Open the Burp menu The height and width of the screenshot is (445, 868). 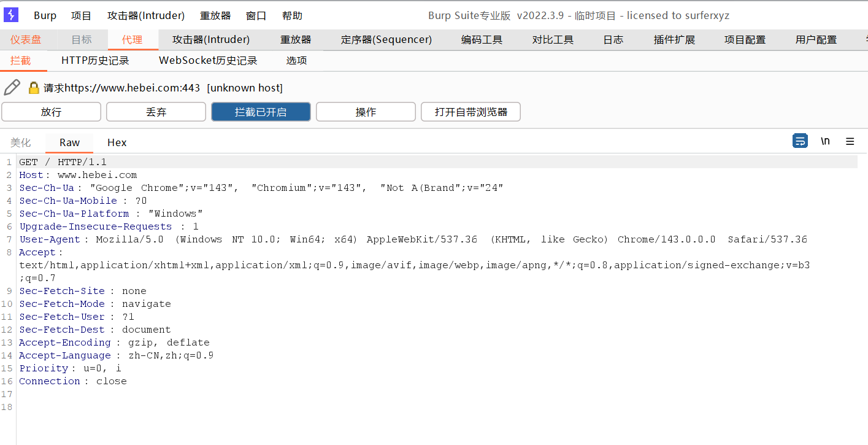point(45,15)
